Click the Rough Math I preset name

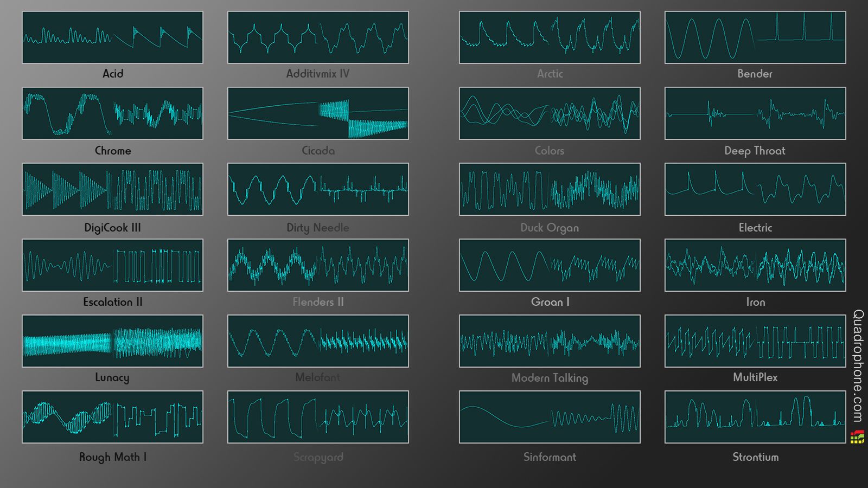pos(112,457)
